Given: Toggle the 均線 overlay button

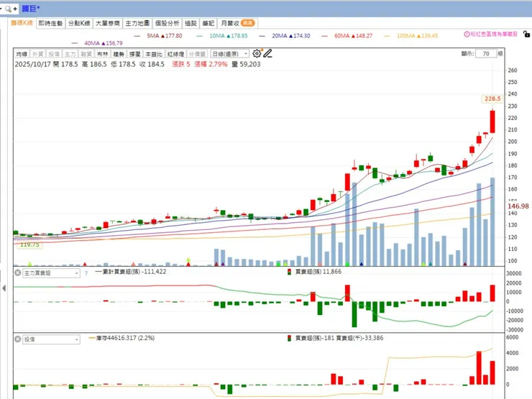Looking at the screenshot, I should click(x=22, y=54).
